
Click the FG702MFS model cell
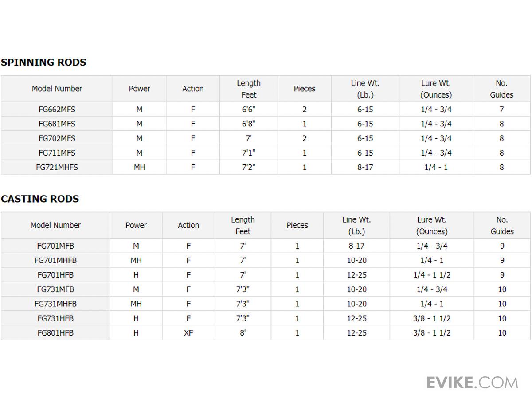pyautogui.click(x=57, y=138)
